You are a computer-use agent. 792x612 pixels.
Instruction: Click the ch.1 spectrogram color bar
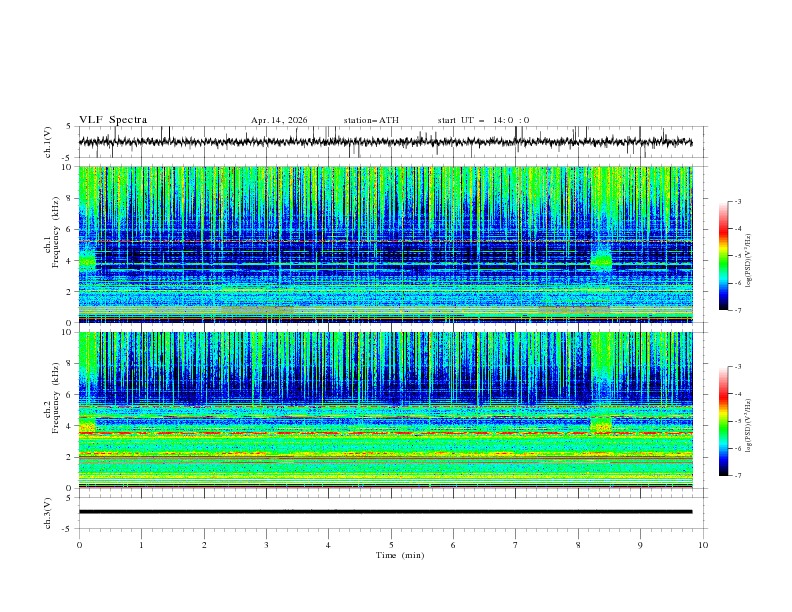pyautogui.click(x=723, y=255)
